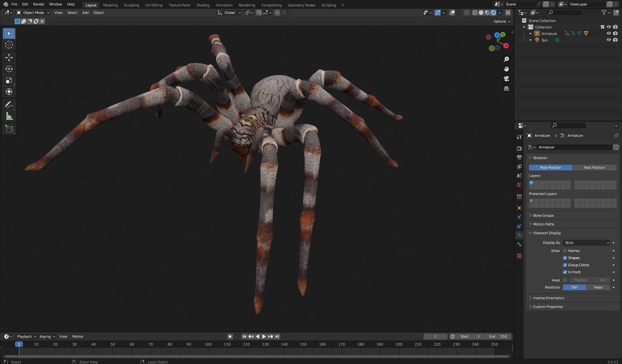
Task: Click the Rest Position button
Action: 594,168
